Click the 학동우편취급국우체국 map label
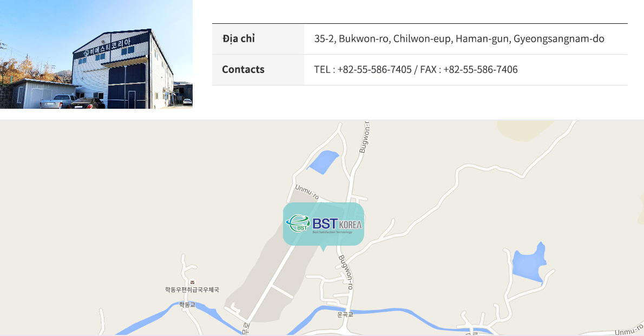644x336 pixels. (192, 289)
